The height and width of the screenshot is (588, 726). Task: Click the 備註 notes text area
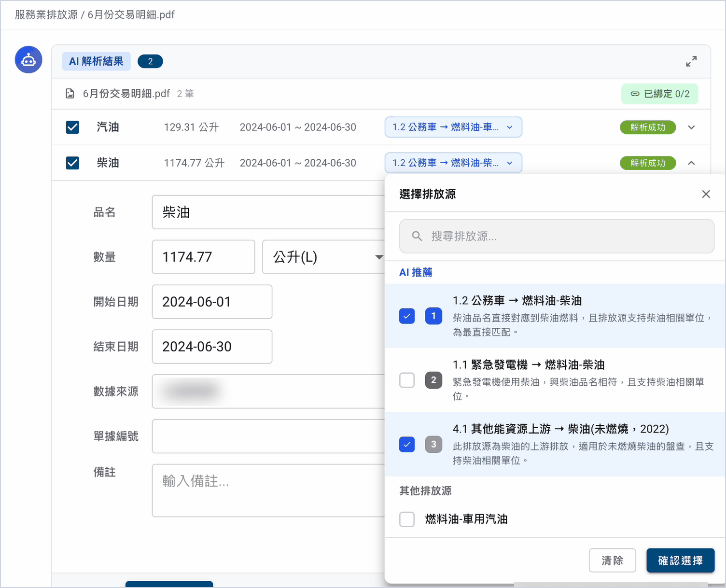(x=268, y=490)
